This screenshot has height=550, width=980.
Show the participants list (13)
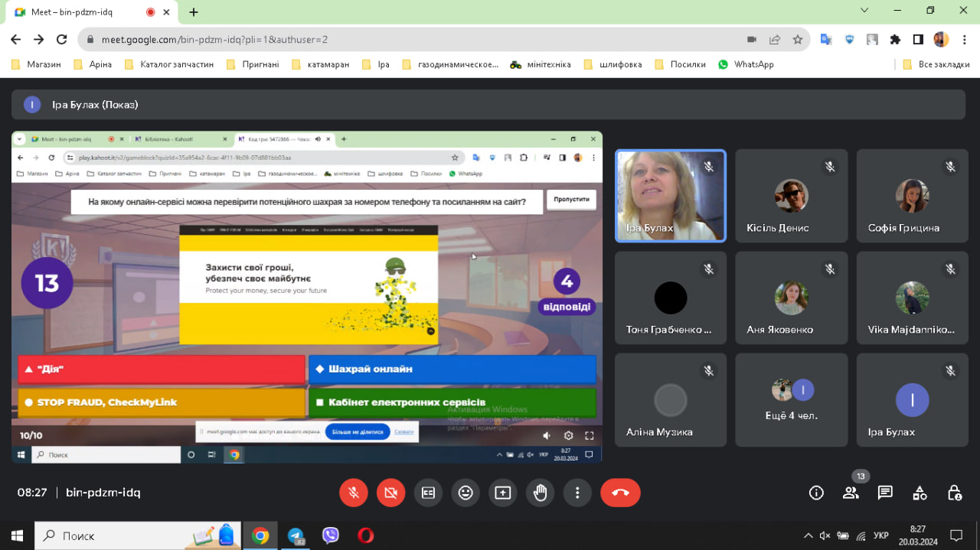pyautogui.click(x=851, y=493)
